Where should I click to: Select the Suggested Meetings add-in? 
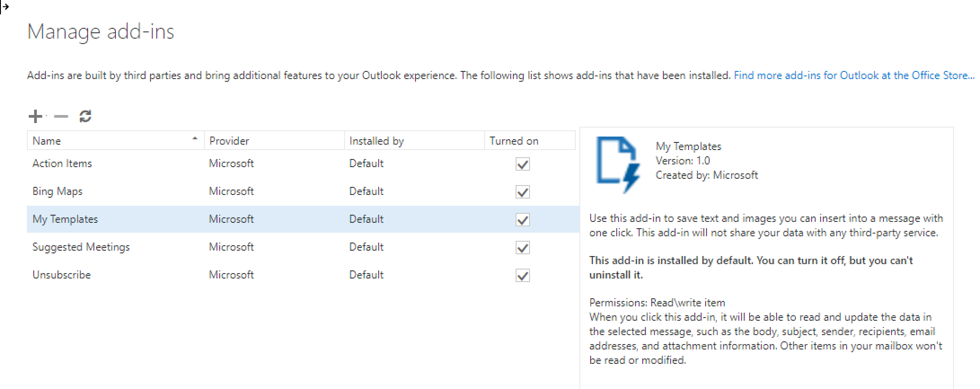[x=81, y=247]
